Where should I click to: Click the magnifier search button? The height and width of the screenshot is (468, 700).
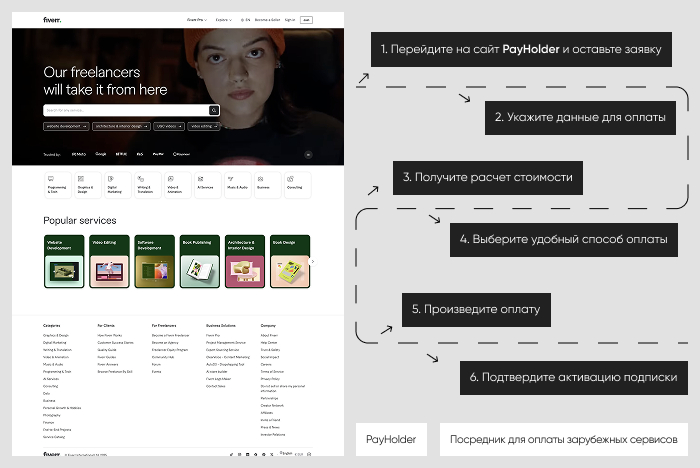click(214, 110)
